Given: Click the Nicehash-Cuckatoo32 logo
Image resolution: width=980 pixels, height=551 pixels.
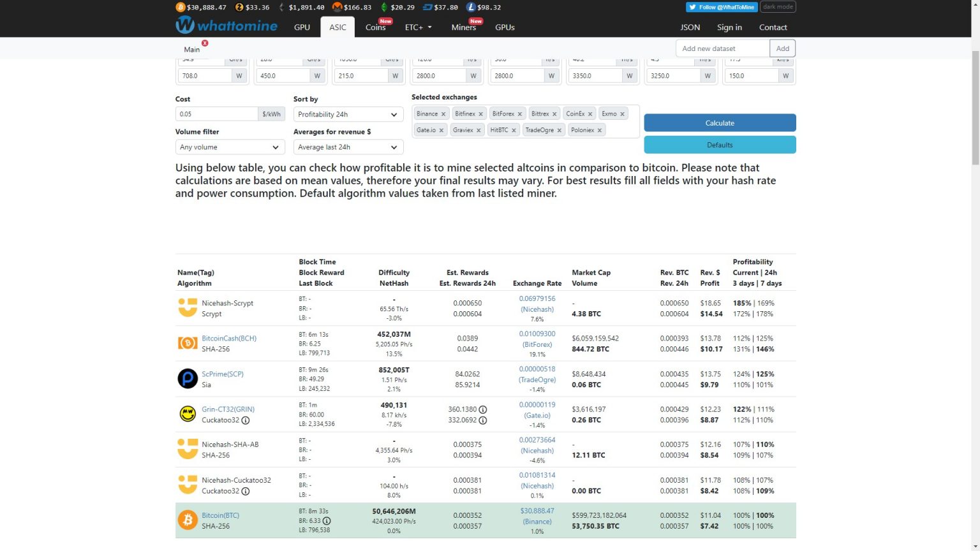Looking at the screenshot, I should point(188,485).
